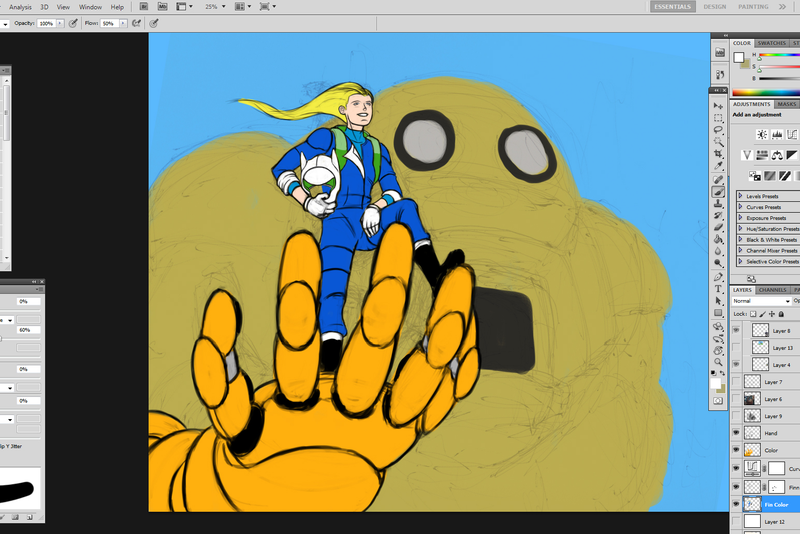
Task: Expand Levels Presets list
Action: click(740, 196)
